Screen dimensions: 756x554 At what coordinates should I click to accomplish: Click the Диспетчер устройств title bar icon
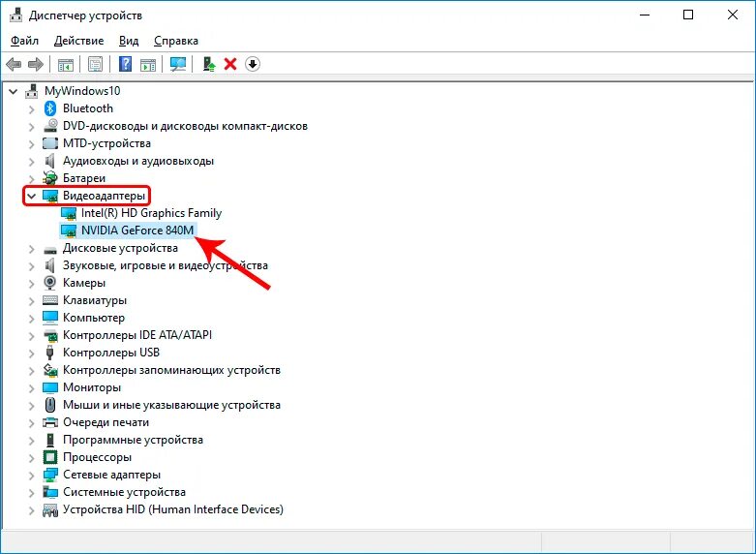(x=15, y=15)
